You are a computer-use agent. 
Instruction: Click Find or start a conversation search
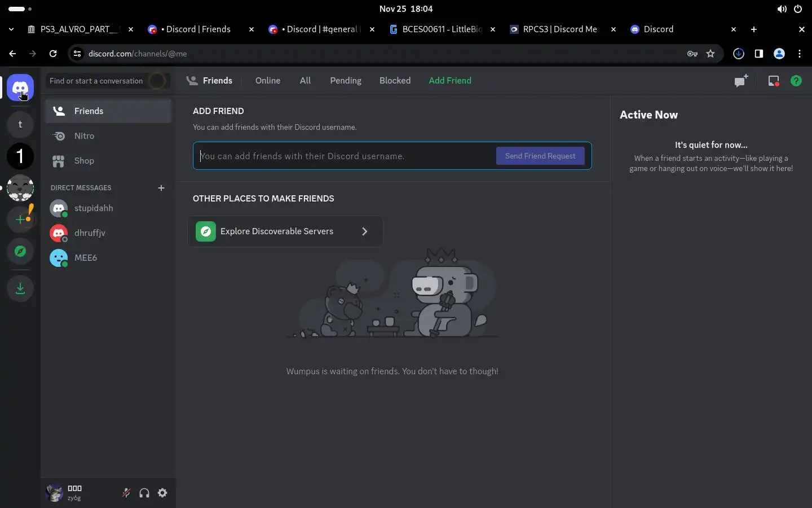(x=107, y=81)
